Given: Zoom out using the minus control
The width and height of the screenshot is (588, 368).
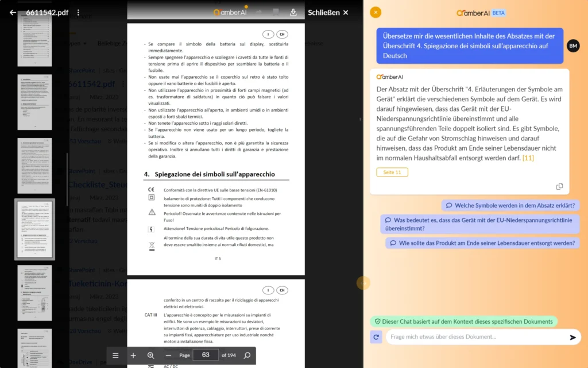Looking at the screenshot, I should click(x=169, y=355).
